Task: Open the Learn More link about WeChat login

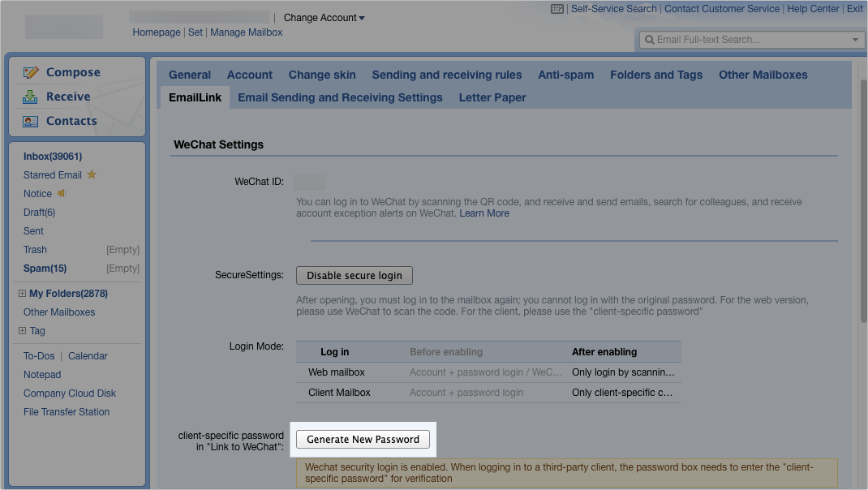Action: pos(483,213)
